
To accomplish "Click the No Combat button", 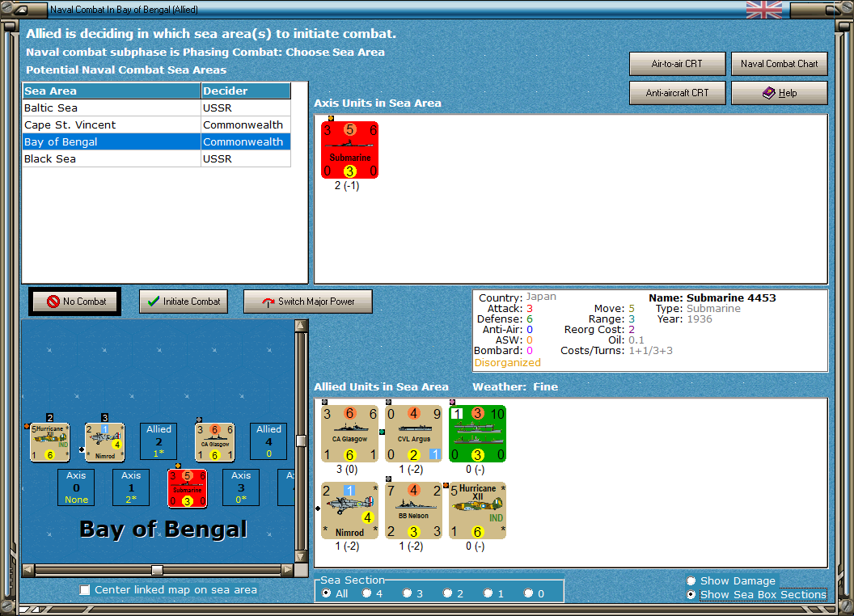I will (x=75, y=302).
